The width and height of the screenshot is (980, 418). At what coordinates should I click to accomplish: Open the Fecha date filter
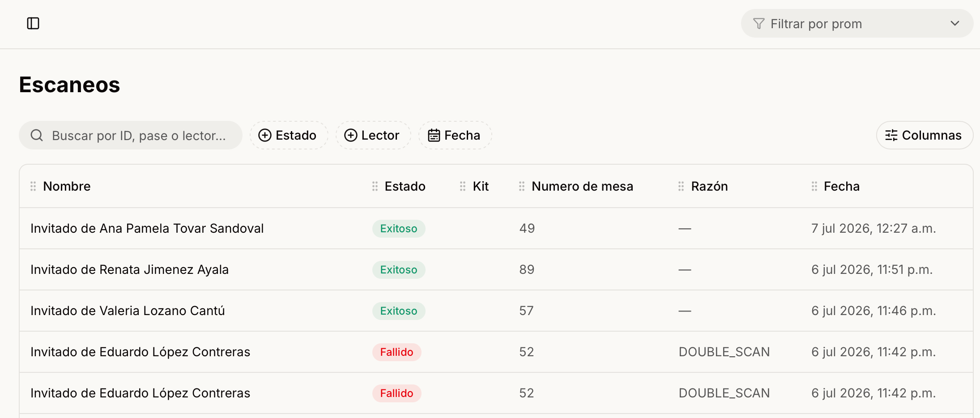(x=455, y=135)
